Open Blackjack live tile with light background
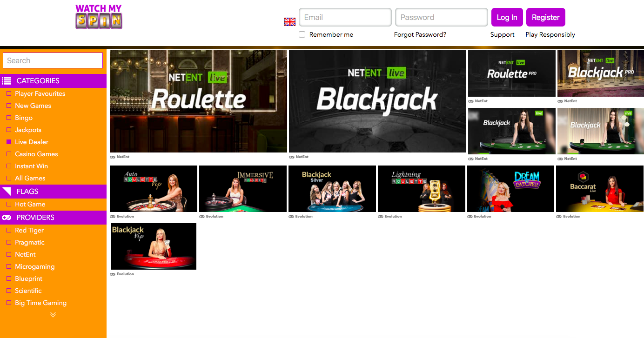This screenshot has width=644, height=338. pos(601,131)
